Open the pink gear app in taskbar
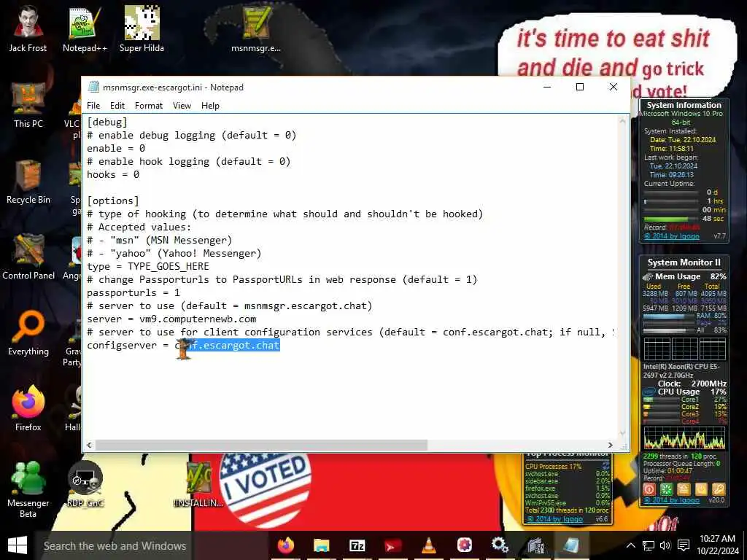 (465, 545)
